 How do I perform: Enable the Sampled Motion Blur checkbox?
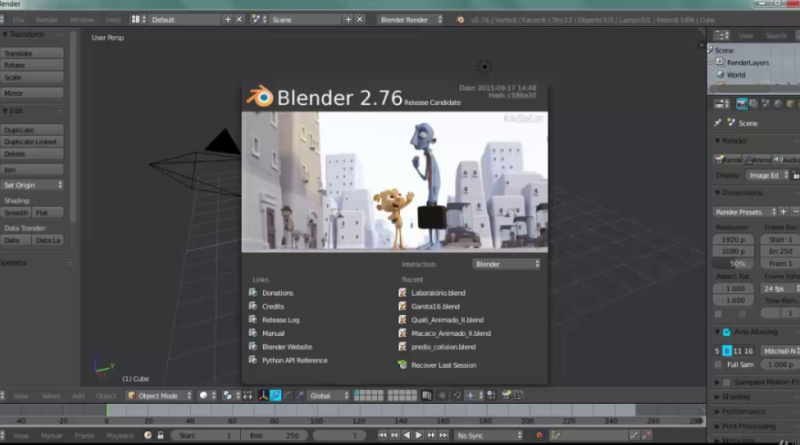727,382
